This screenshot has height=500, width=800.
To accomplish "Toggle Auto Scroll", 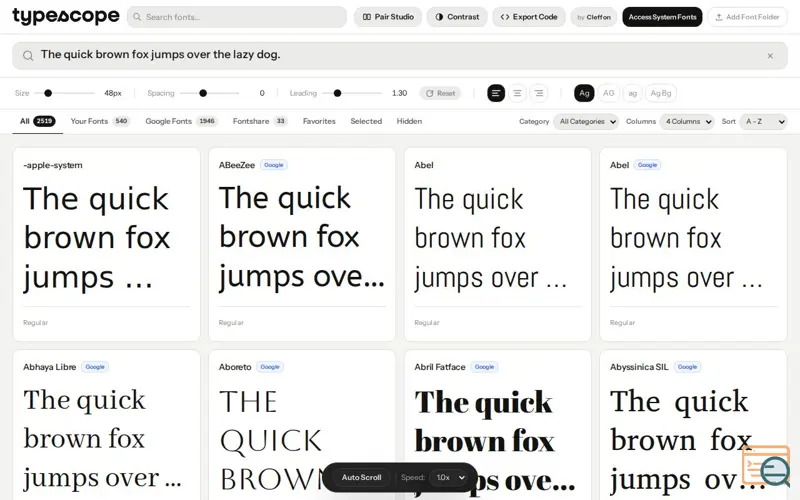I will [x=361, y=478].
